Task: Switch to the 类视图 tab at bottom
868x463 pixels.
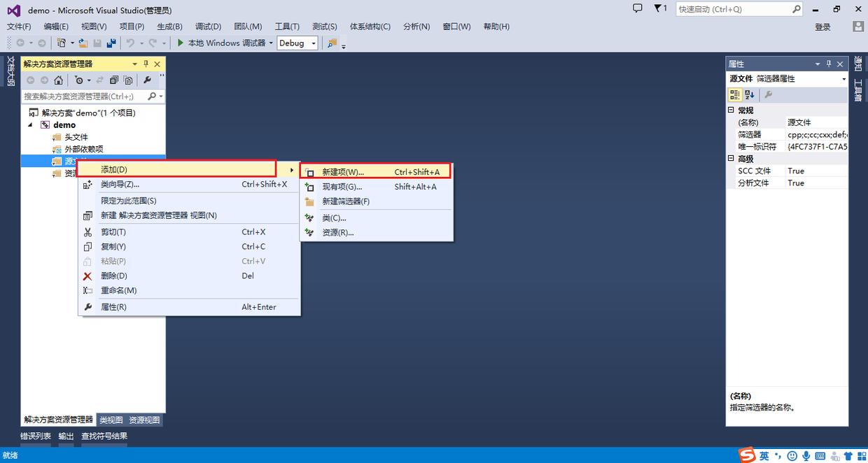Action: tap(111, 420)
